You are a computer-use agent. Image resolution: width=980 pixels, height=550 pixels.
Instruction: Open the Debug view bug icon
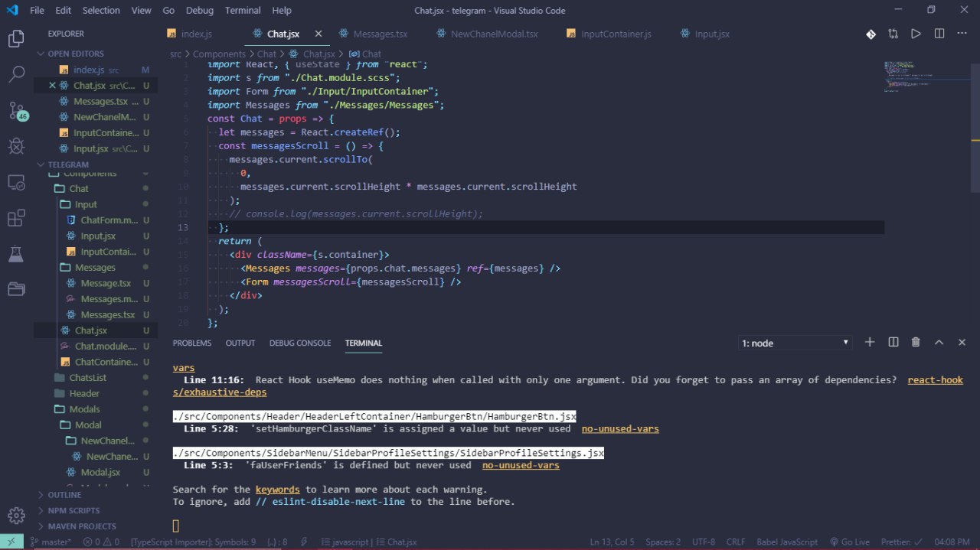(x=16, y=146)
